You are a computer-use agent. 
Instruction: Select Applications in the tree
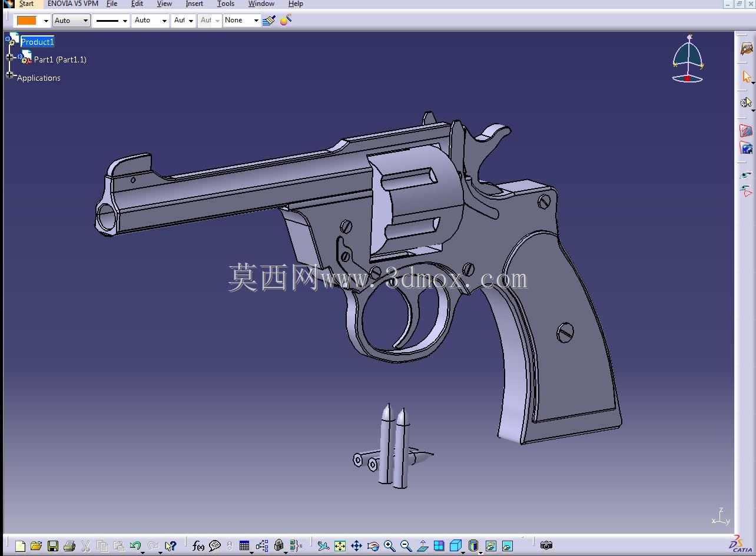pos(39,78)
